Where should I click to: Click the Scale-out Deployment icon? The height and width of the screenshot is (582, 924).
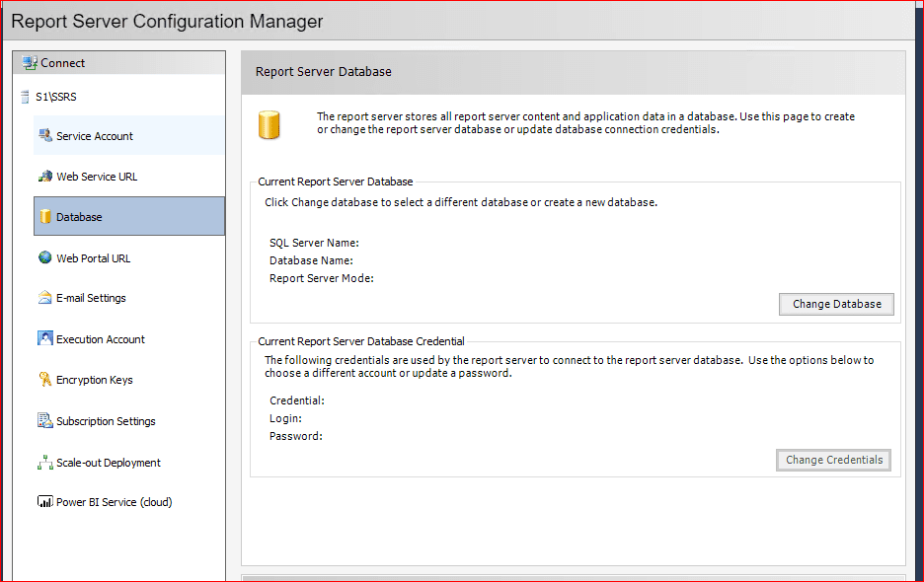tap(44, 463)
